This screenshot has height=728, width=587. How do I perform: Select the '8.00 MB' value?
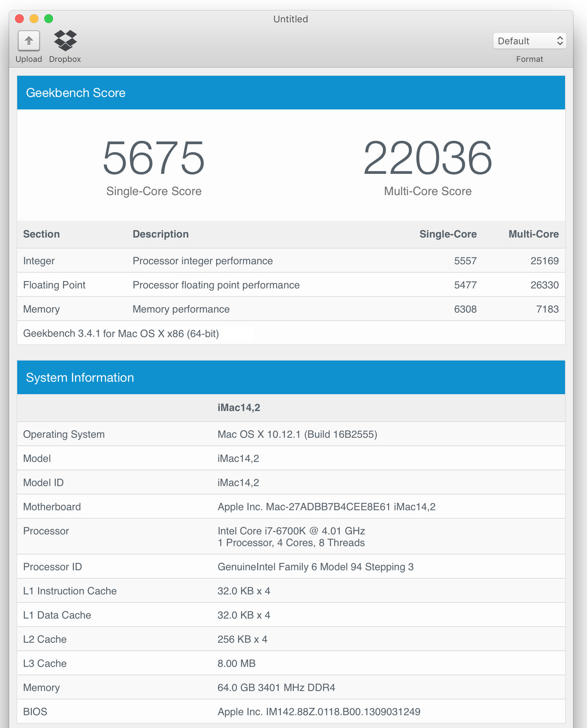pos(237,664)
